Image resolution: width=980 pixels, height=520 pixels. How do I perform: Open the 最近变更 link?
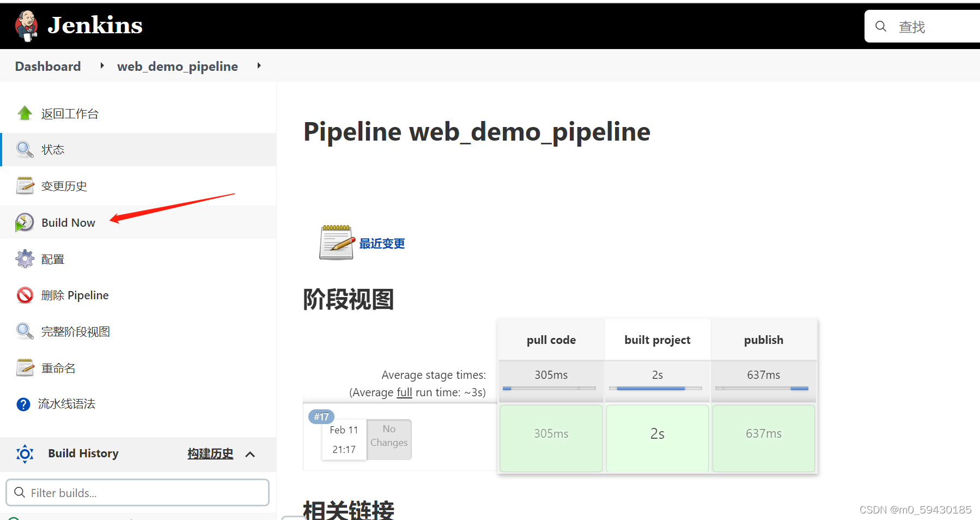(x=382, y=244)
